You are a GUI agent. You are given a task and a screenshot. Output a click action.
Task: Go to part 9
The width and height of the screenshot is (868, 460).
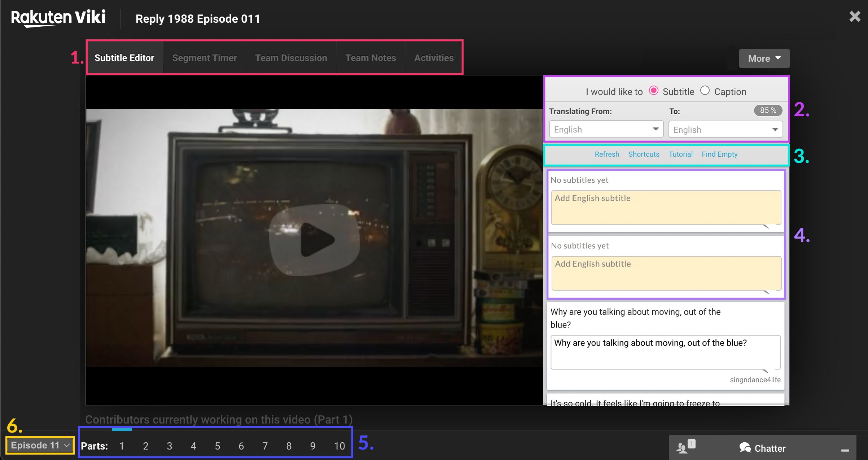pyautogui.click(x=313, y=446)
